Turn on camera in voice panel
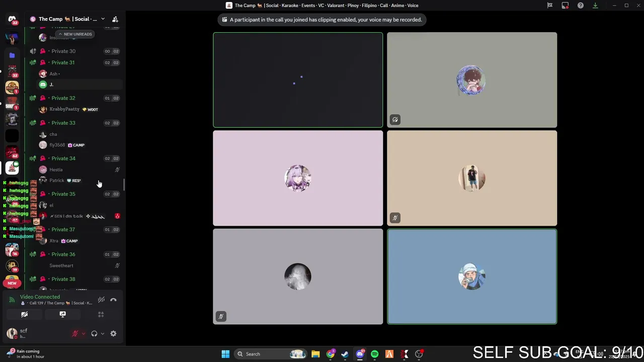This screenshot has height=362, width=644. coord(24,315)
